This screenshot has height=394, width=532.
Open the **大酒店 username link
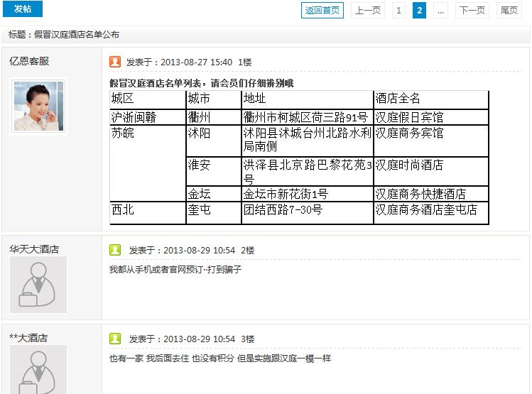(x=28, y=338)
